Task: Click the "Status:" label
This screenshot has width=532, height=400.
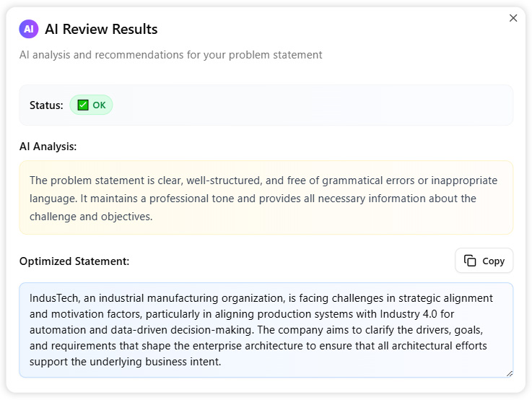Action: (x=46, y=105)
